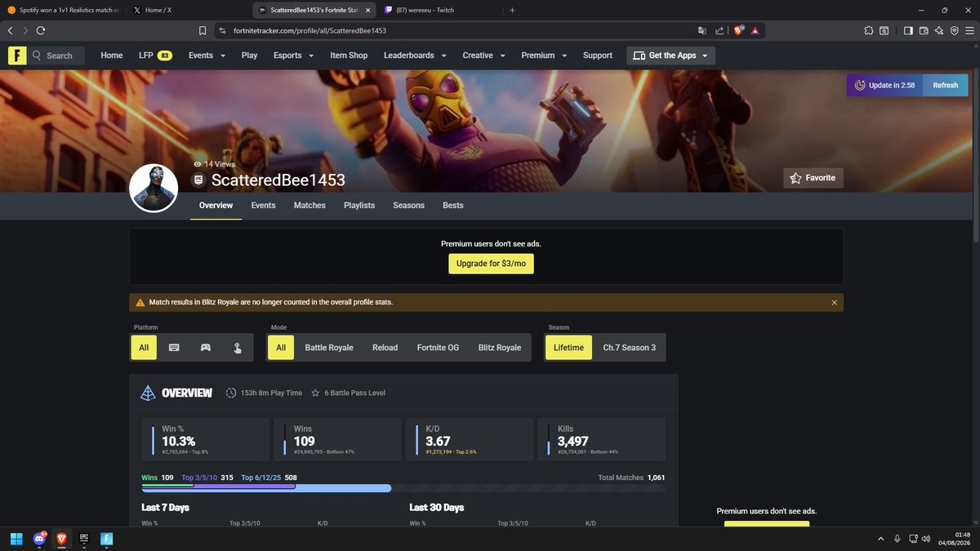Open Brave Rewards triangle icon
This screenshot has height=551, width=980.
coord(755,30)
